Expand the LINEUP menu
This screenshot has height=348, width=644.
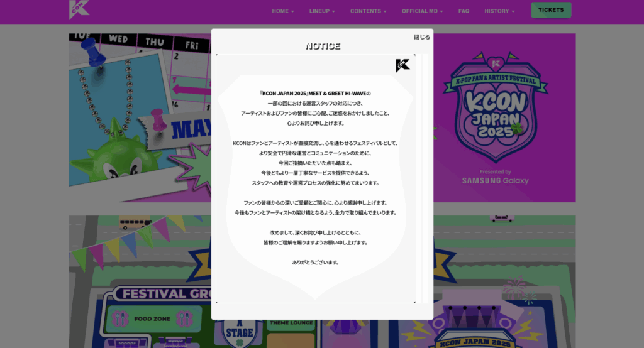pos(322,11)
